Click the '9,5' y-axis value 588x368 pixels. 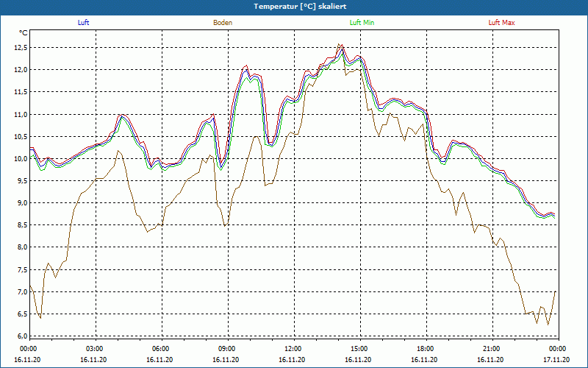point(23,180)
